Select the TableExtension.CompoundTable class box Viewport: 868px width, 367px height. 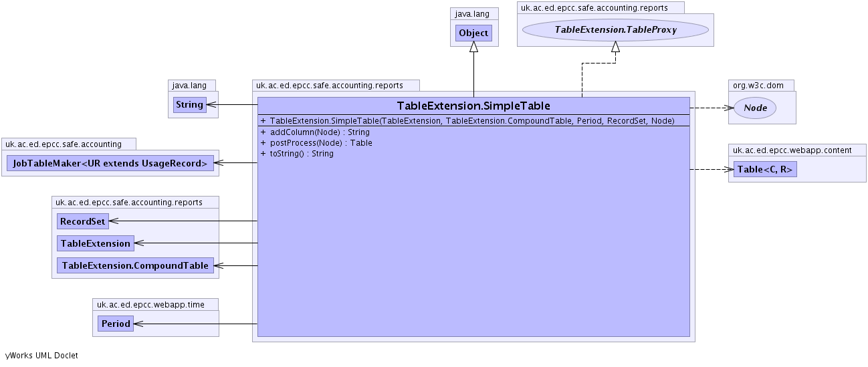[x=134, y=265]
